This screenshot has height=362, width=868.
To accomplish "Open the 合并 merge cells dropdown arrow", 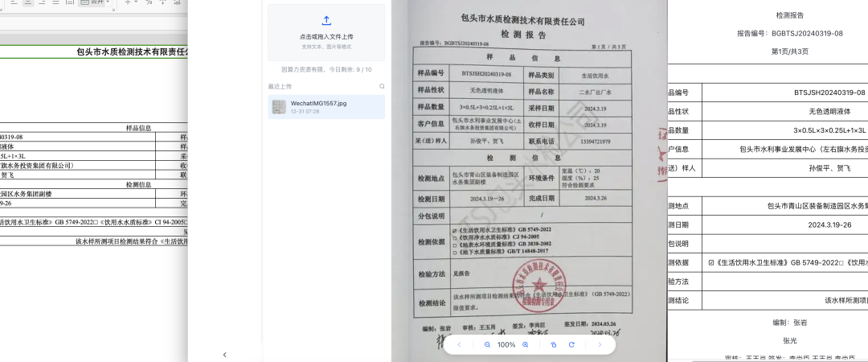I will point(108,2).
